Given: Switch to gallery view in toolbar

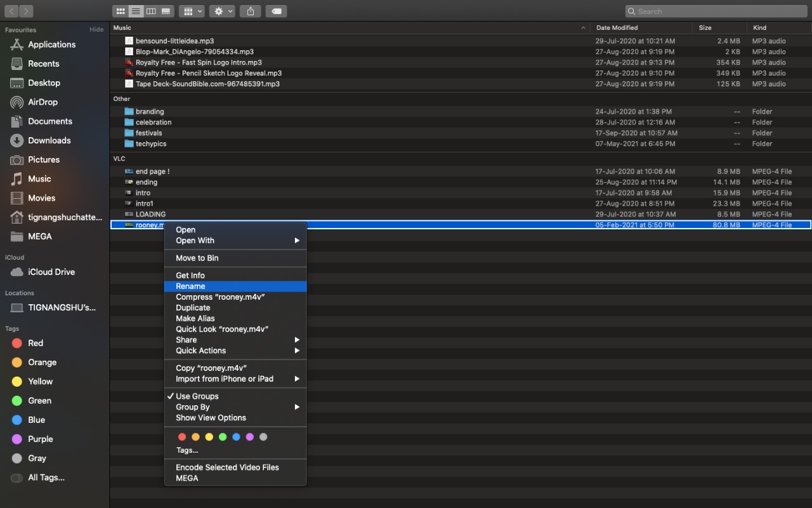Looking at the screenshot, I should click(x=166, y=11).
